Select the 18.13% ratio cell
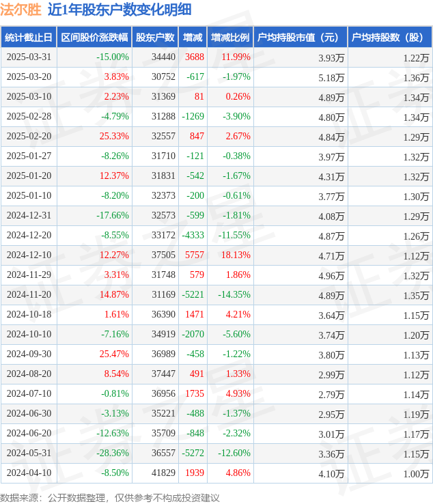This screenshot has width=433, height=504. click(236, 255)
